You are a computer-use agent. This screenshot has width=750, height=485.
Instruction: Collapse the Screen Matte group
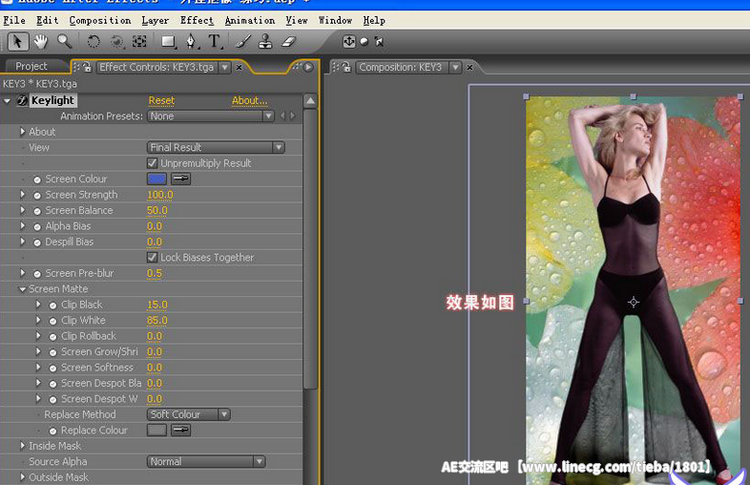pyautogui.click(x=22, y=289)
